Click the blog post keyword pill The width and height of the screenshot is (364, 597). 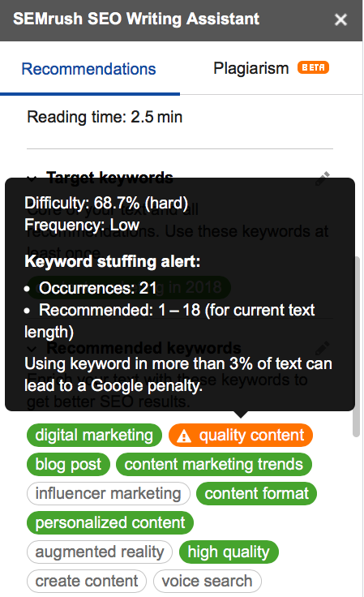(68, 464)
